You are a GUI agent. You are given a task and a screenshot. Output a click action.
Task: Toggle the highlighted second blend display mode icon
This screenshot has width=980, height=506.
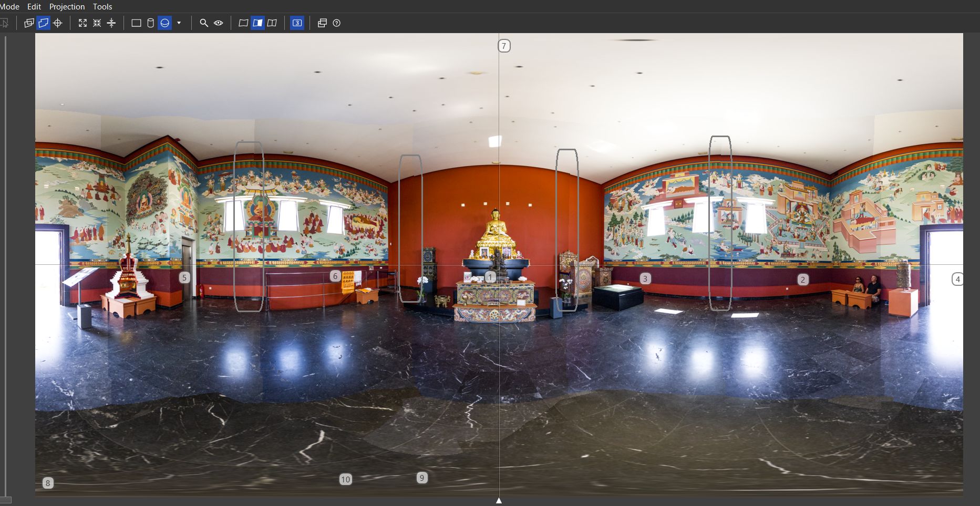point(257,23)
